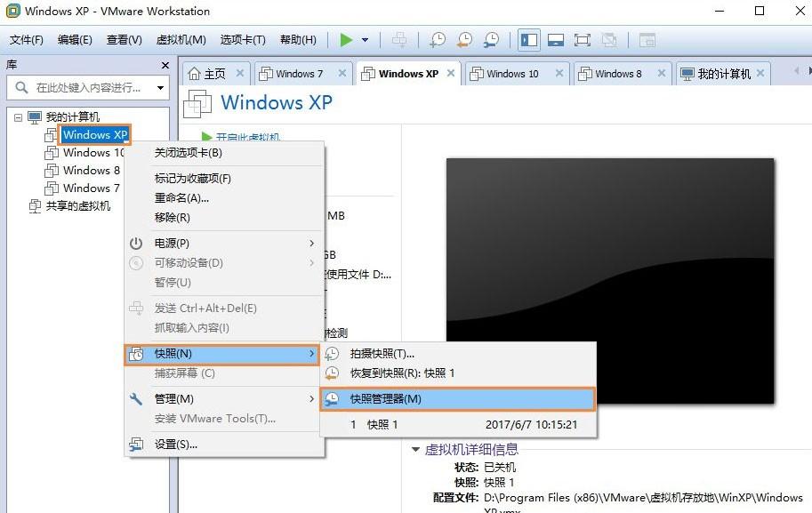Collapse the 虚拟机详细信息 section
The height and width of the screenshot is (513, 812).
[415, 449]
